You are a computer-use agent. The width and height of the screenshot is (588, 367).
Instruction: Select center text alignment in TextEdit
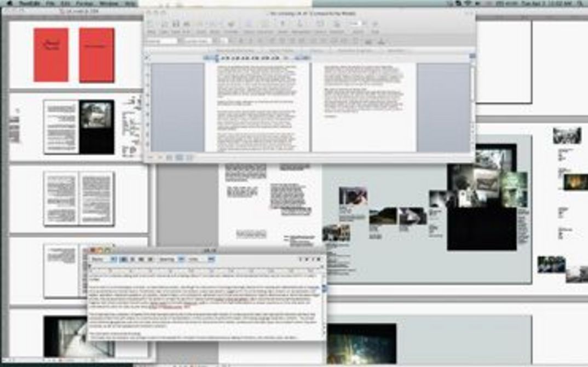(132, 258)
